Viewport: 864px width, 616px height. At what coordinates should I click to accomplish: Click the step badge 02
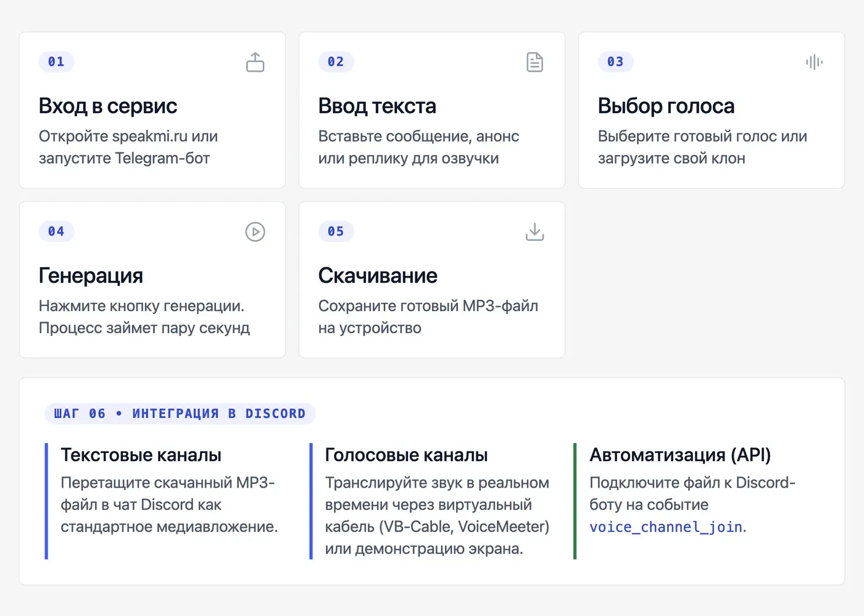pyautogui.click(x=336, y=62)
